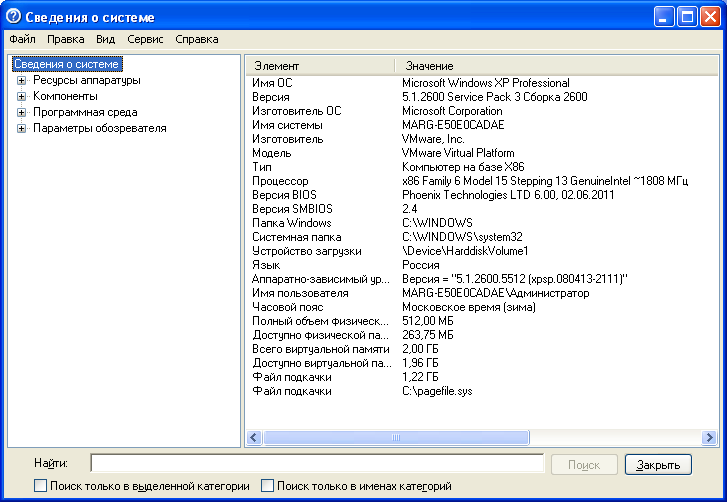Open the Справка menu
The width and height of the screenshot is (727, 502).
coord(196,39)
